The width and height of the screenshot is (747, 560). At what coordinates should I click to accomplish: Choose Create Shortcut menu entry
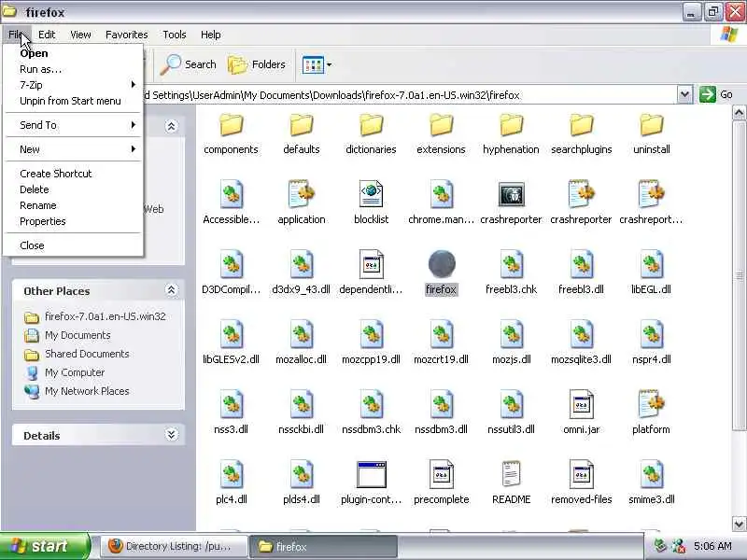[73, 174]
